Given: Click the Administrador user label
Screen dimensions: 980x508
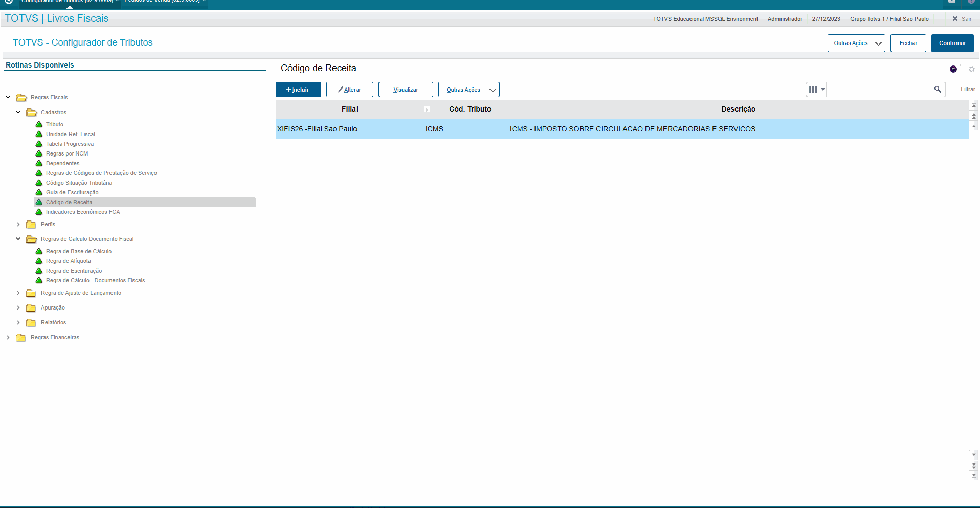Looking at the screenshot, I should click(785, 19).
